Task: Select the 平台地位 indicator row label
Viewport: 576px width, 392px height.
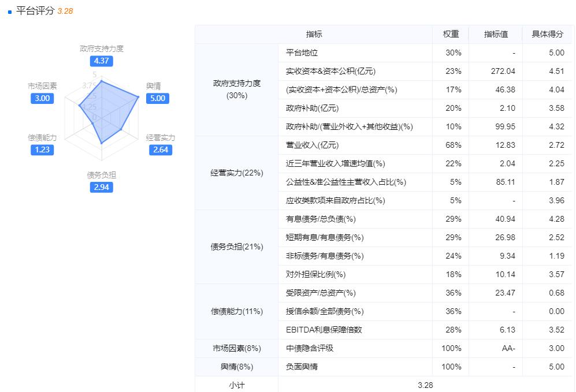Action: (302, 53)
